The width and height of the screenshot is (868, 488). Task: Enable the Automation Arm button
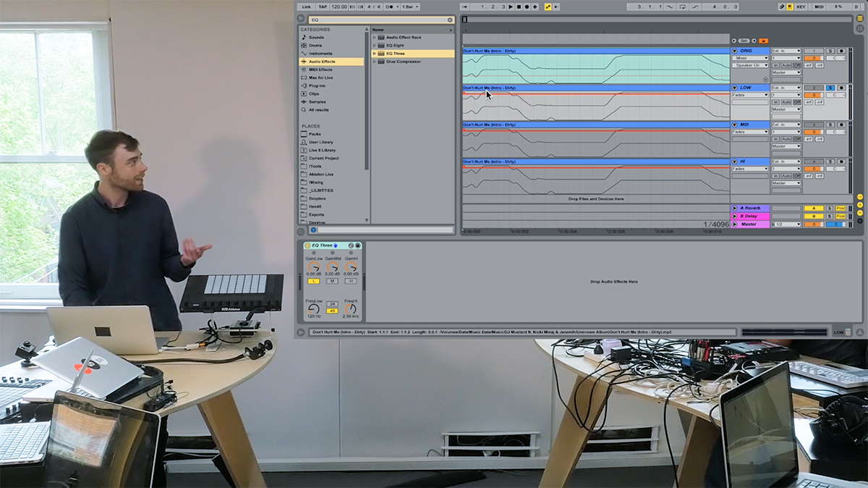click(548, 7)
